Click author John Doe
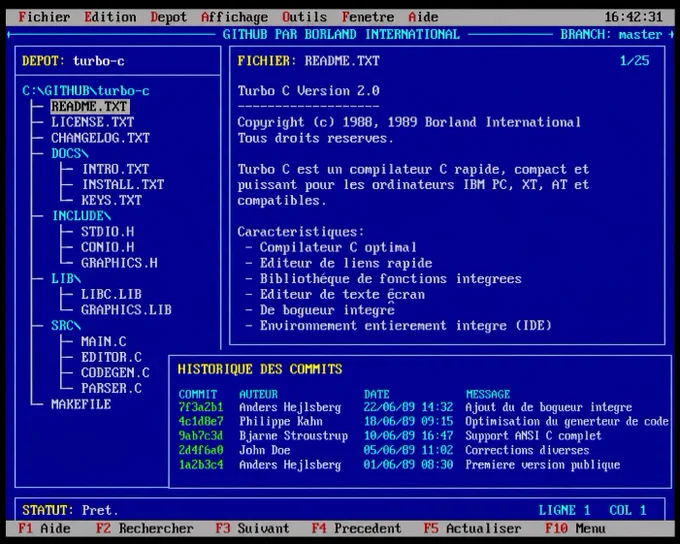 pyautogui.click(x=265, y=450)
